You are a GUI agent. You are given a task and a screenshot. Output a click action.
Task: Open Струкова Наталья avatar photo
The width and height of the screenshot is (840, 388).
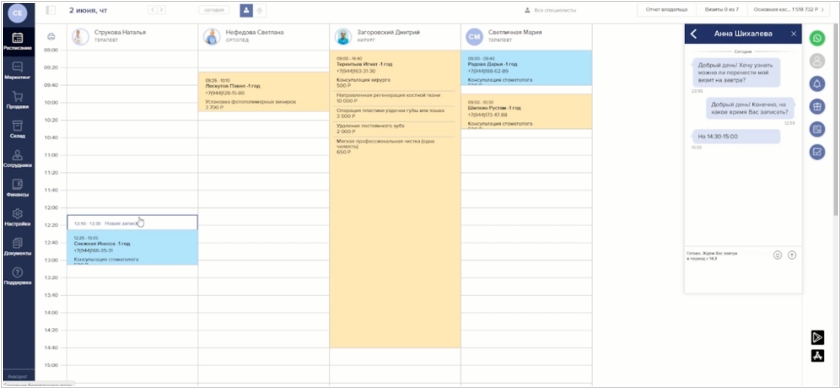coord(80,36)
